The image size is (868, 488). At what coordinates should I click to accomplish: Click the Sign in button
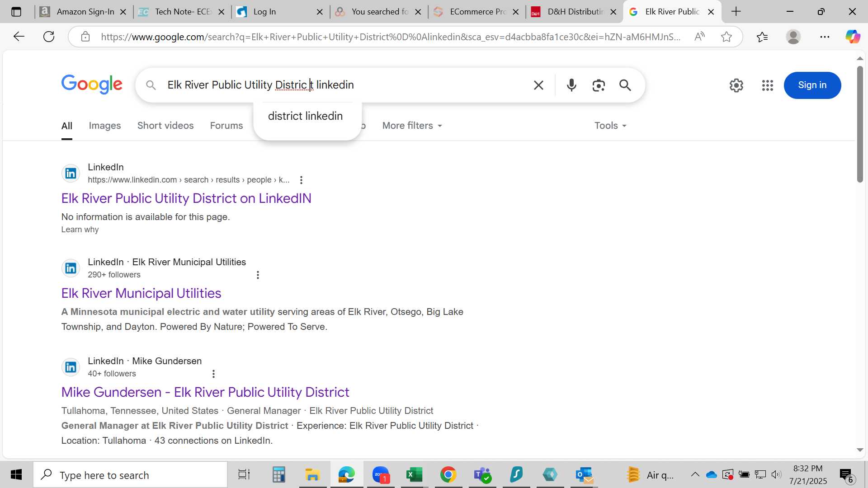[x=812, y=85]
